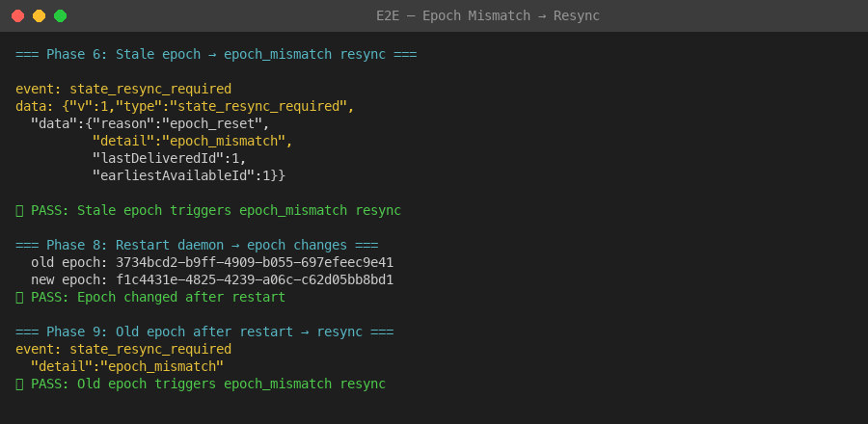Click the new epoch UUID starting with f1c4431e
The height and width of the screenshot is (424, 868).
(255, 279)
